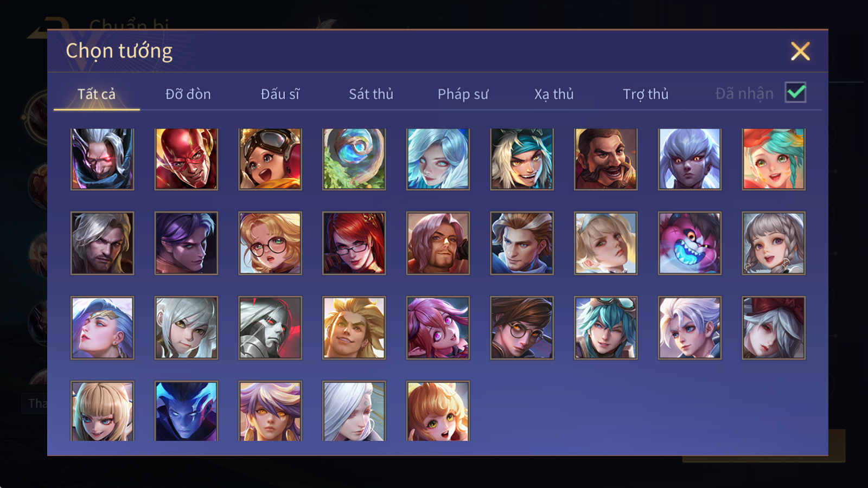Go to the Tất cả tab

click(x=97, y=94)
